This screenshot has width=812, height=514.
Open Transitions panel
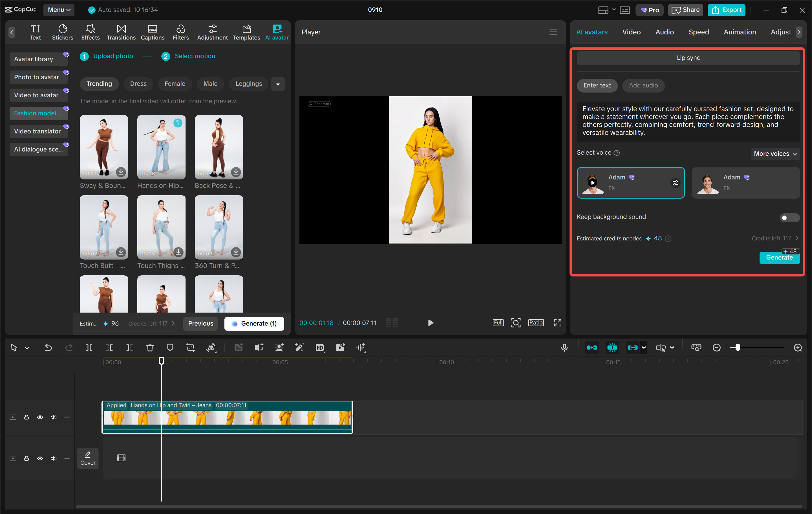[121, 32]
